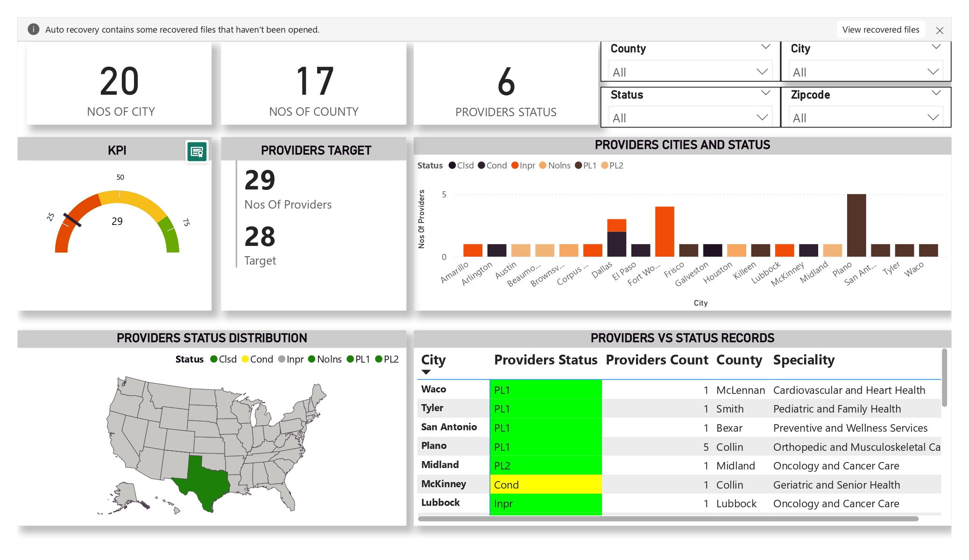
Task: Click the PL2 legend marker in map legend
Action: (x=379, y=359)
